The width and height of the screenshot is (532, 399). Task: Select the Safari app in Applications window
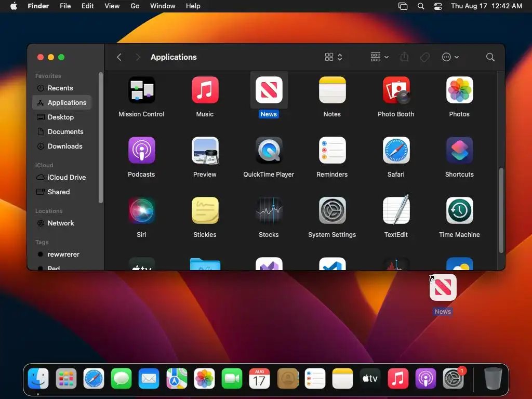pos(396,150)
